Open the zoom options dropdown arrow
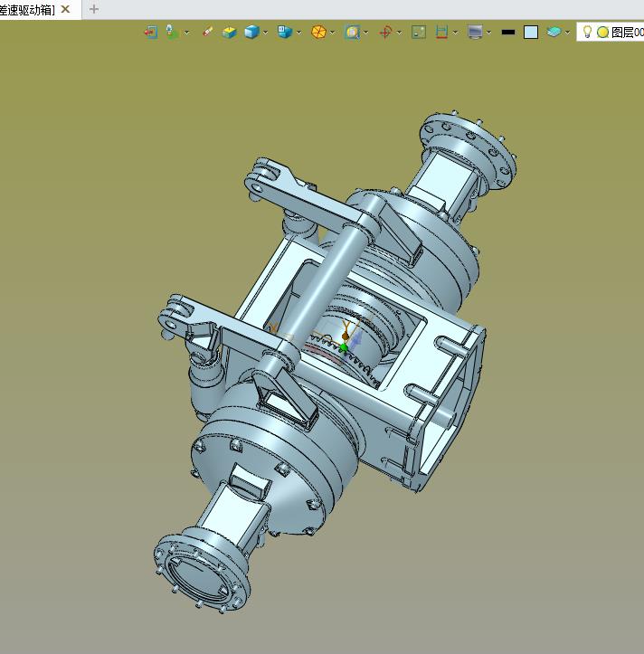The width and height of the screenshot is (644, 654). tap(365, 33)
